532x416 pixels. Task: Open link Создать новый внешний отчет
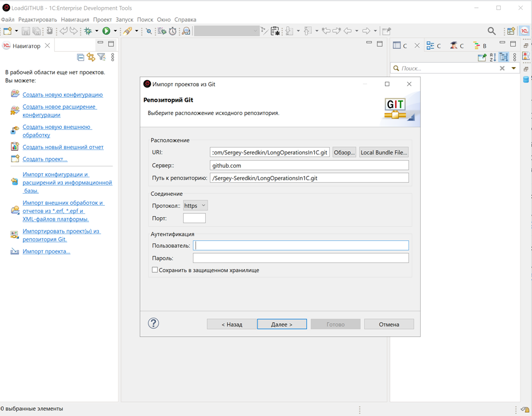click(63, 147)
